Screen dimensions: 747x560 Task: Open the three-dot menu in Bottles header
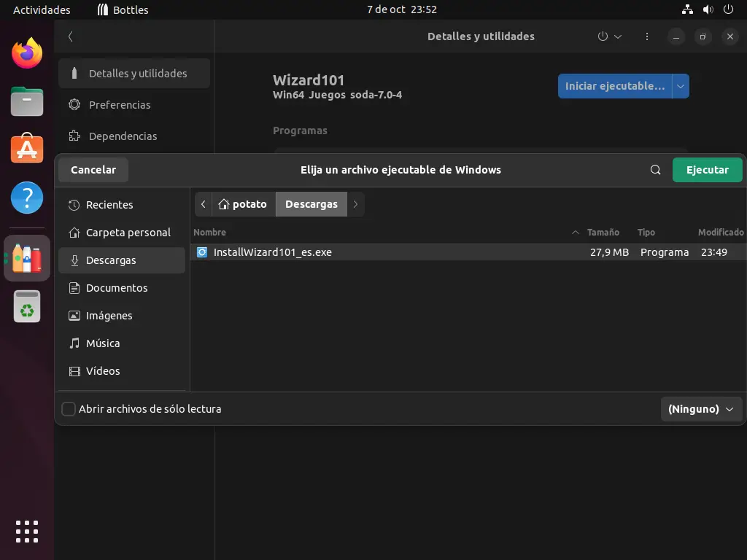click(646, 36)
